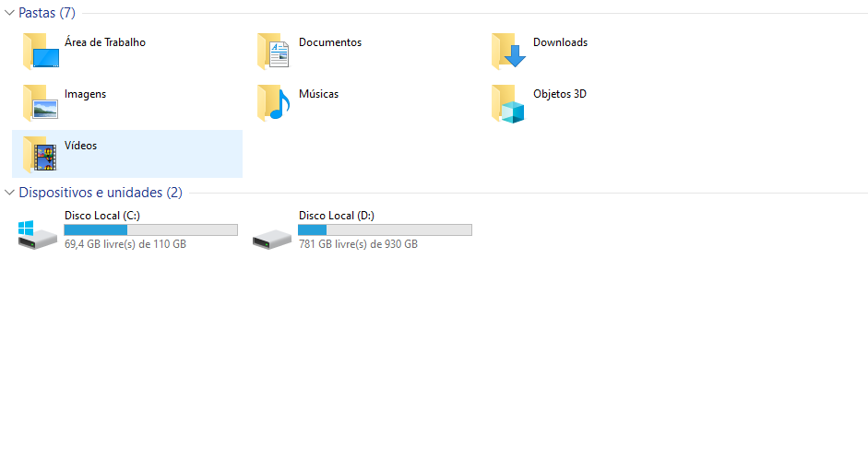This screenshot has height=458, width=868.
Task: Click the 781 GB livre(s) de 930 GB text
Action: (x=358, y=244)
